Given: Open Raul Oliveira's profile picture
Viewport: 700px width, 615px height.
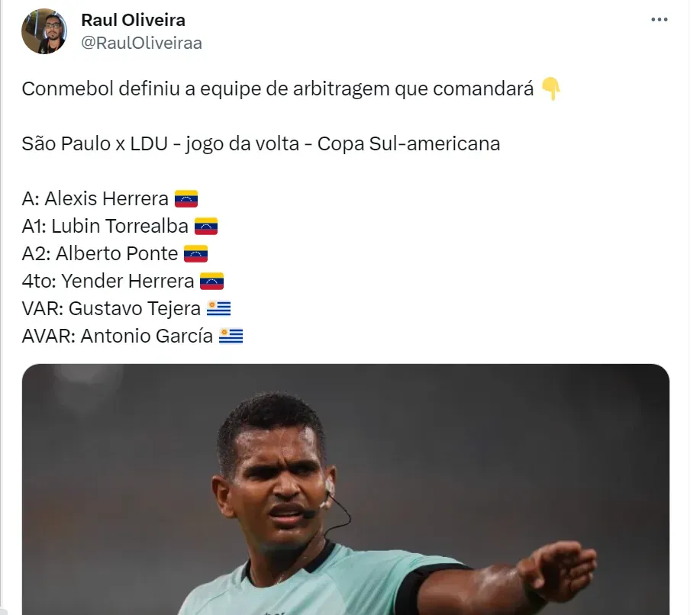Looking at the screenshot, I should point(45,31).
